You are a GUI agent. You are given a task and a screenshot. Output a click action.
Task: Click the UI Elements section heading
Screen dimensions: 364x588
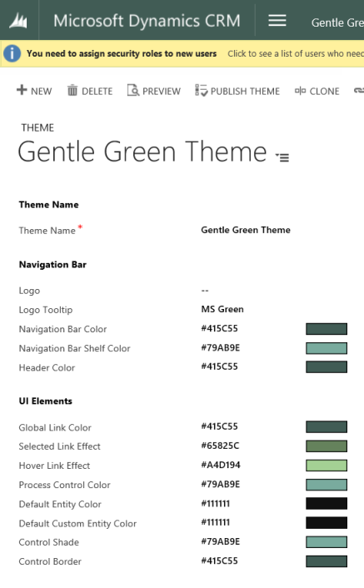(45, 401)
